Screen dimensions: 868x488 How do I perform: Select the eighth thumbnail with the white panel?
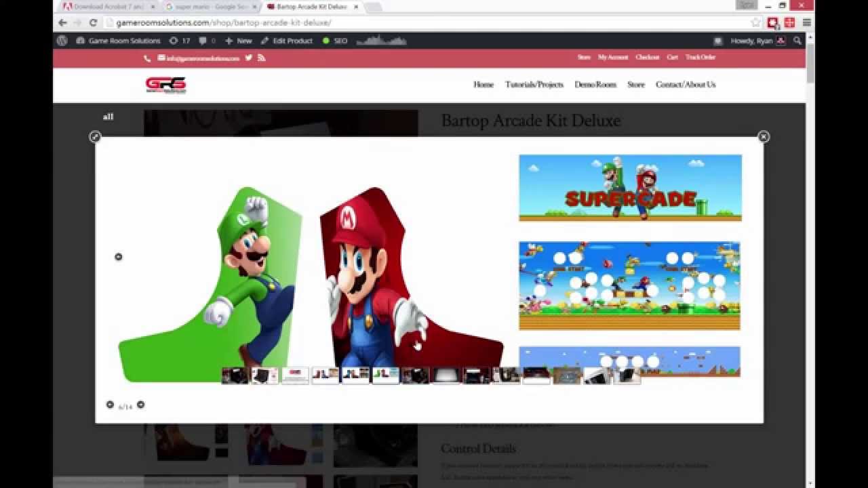[x=446, y=375]
